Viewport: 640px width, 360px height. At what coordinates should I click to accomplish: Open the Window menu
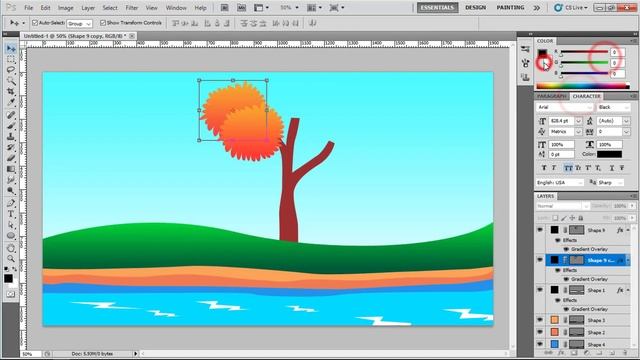(176, 8)
